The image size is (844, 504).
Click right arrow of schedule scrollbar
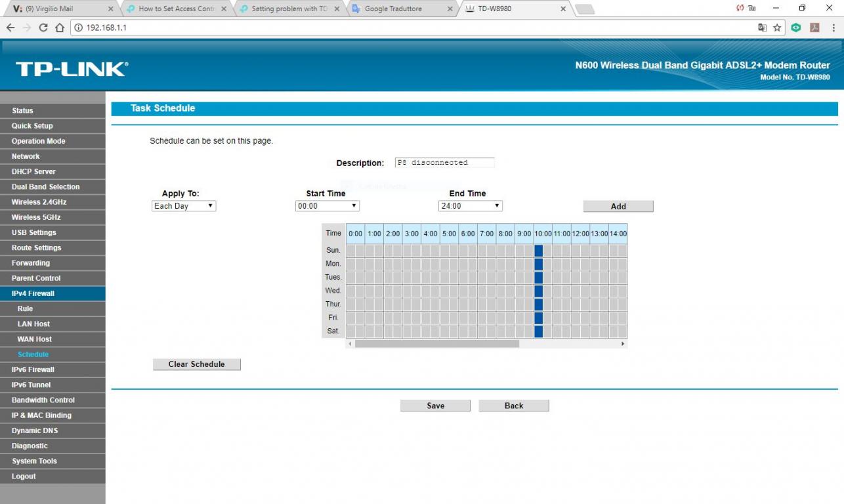point(623,344)
